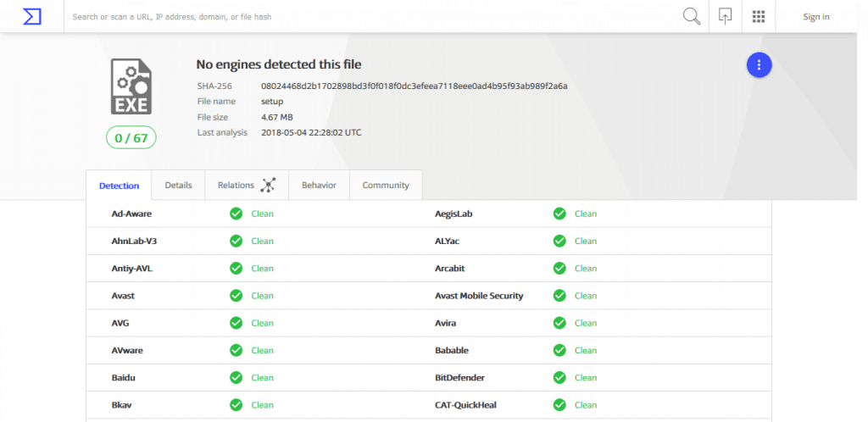Click the green check beside Antiy-AVL
Viewport: 868px width, 422px height.
point(236,269)
